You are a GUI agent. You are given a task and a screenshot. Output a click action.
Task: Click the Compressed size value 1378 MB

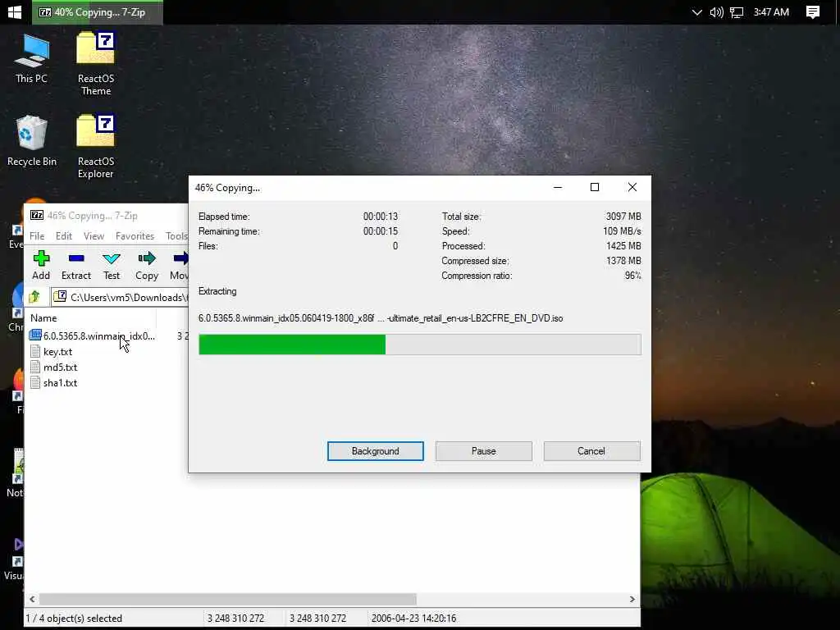623,261
